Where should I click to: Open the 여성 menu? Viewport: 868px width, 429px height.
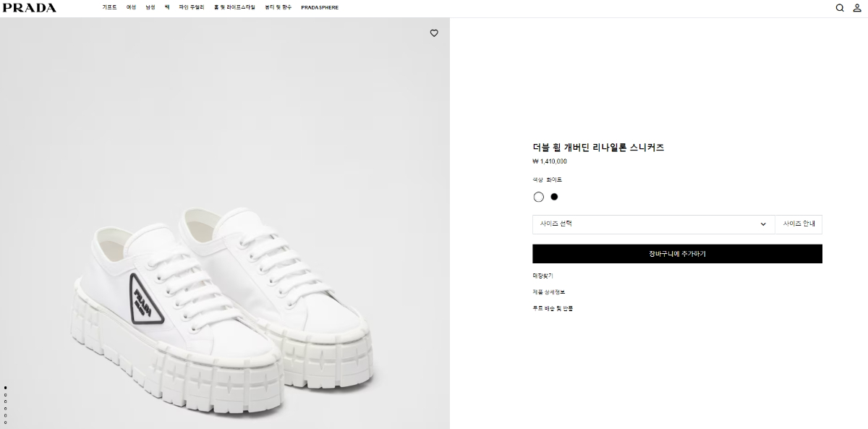point(131,7)
